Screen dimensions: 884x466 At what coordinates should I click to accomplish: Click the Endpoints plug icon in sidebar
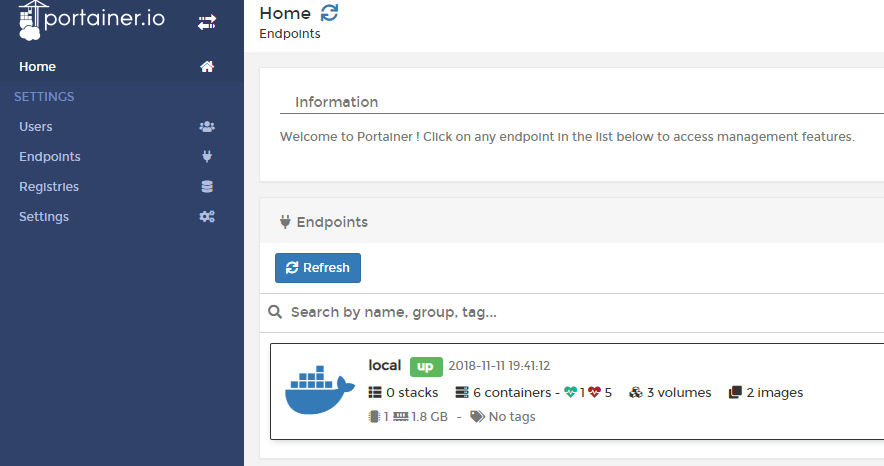207,157
